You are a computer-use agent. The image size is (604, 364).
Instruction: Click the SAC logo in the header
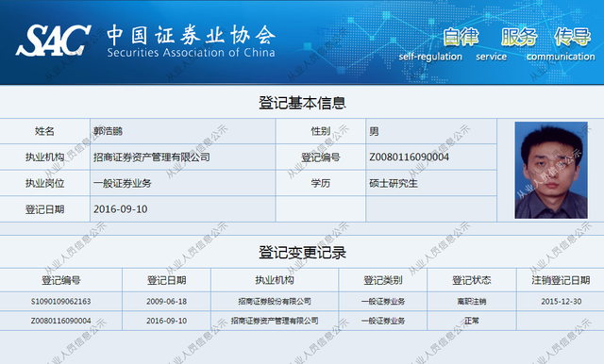[54, 41]
